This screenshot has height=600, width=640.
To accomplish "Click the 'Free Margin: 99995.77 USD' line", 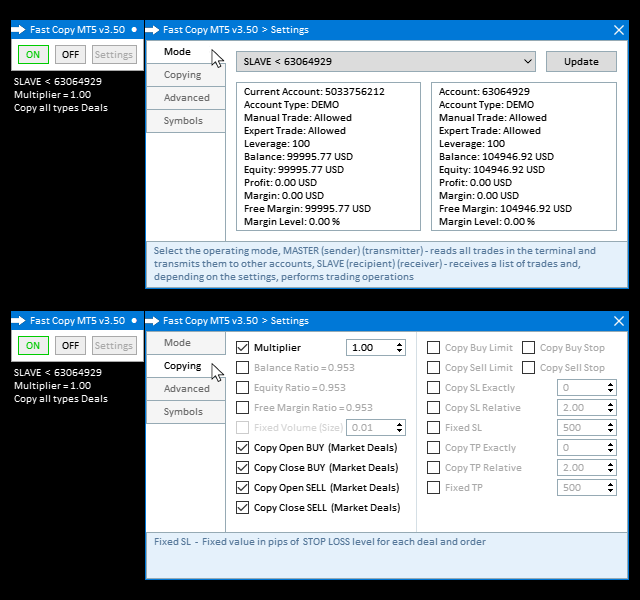I will click(307, 209).
